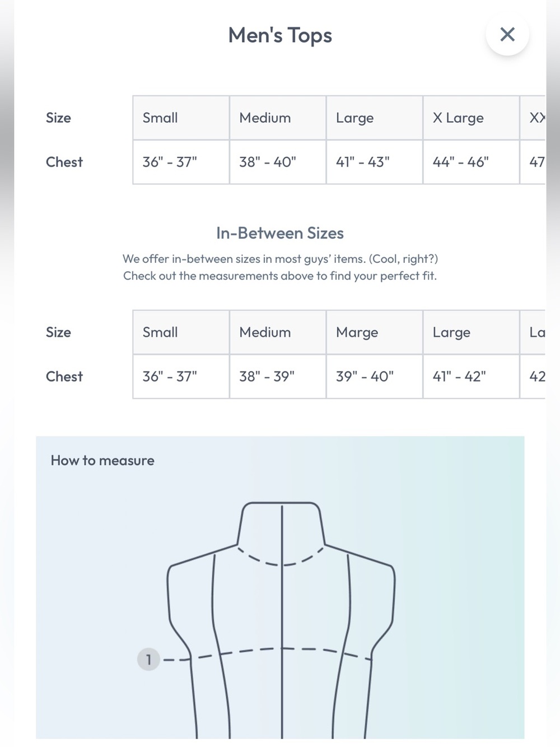Click the 38" - 39" chest measurement
The height and width of the screenshot is (747, 560).
tap(278, 377)
